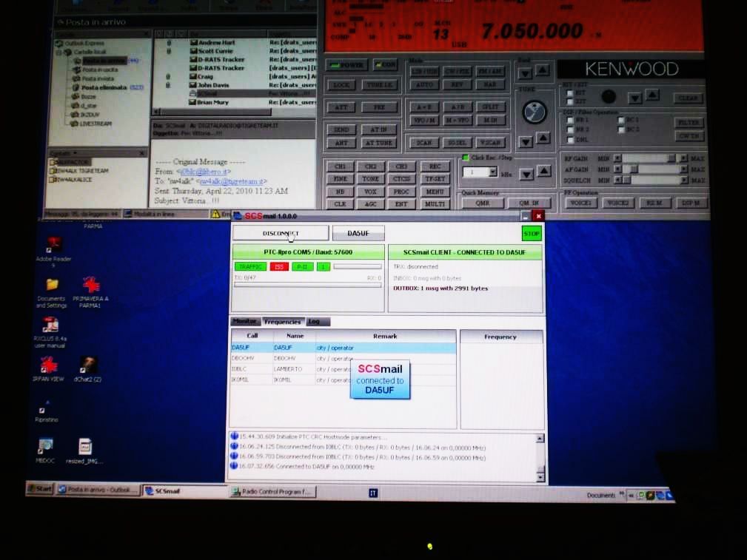Click the TUNE down arrow
This screenshot has width=747, height=560.
526,142
